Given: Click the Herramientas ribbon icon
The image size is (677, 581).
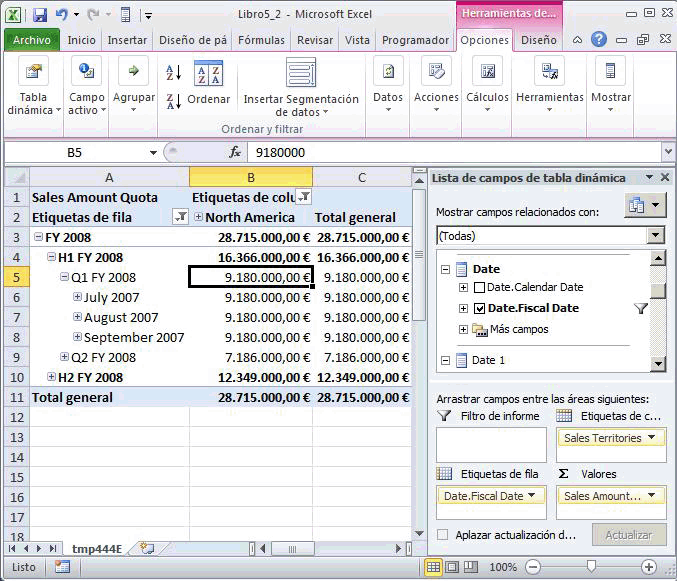Looking at the screenshot, I should coord(549,74).
